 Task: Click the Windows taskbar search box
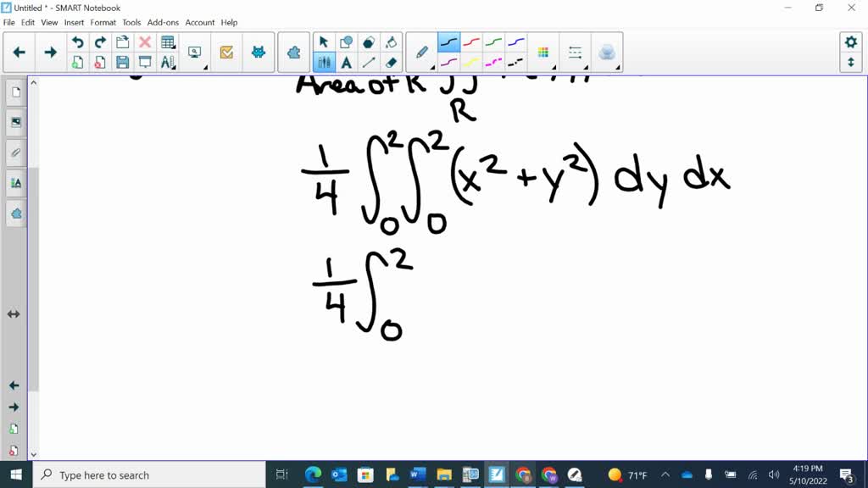[x=151, y=475]
